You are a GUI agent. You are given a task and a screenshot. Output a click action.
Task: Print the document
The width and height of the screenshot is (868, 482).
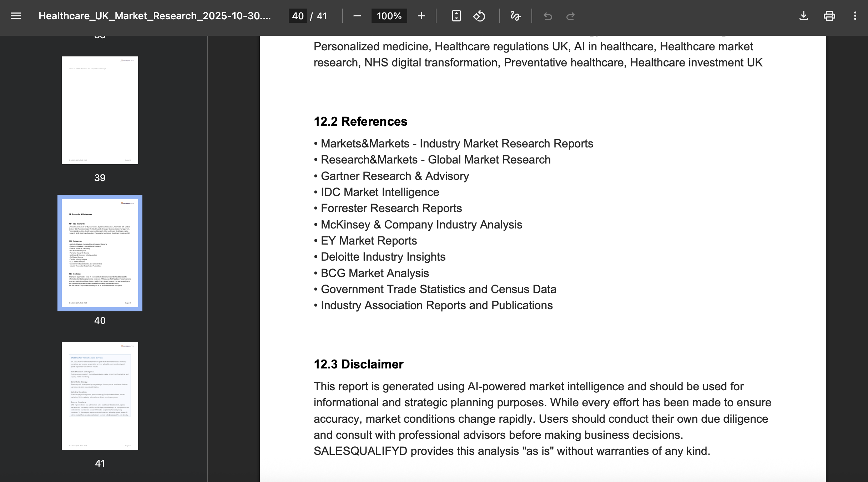(829, 16)
